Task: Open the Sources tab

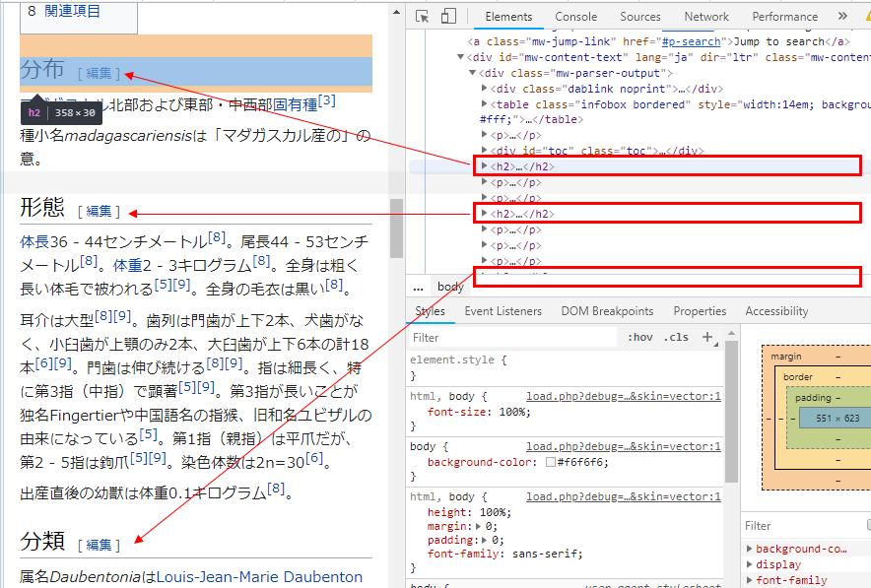Action: [639, 17]
